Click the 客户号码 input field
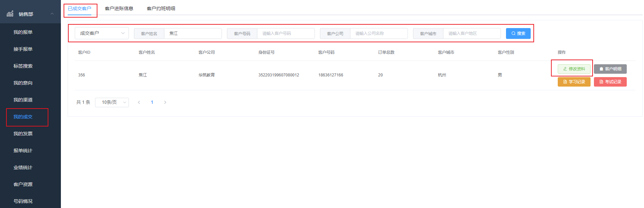644x208 pixels. (285, 33)
